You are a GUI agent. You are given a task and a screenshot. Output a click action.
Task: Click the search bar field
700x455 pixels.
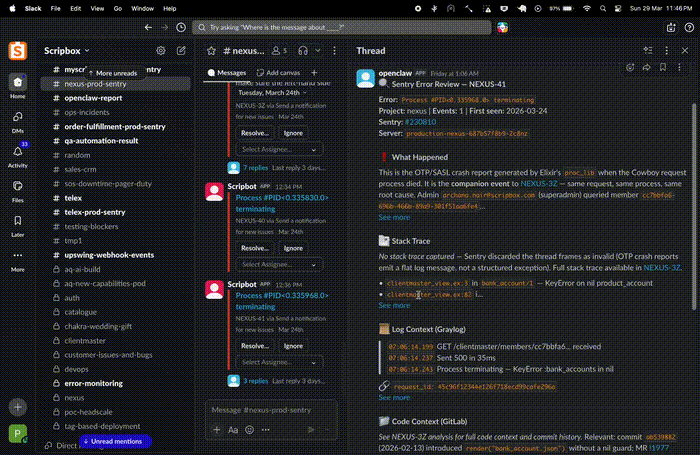342,27
